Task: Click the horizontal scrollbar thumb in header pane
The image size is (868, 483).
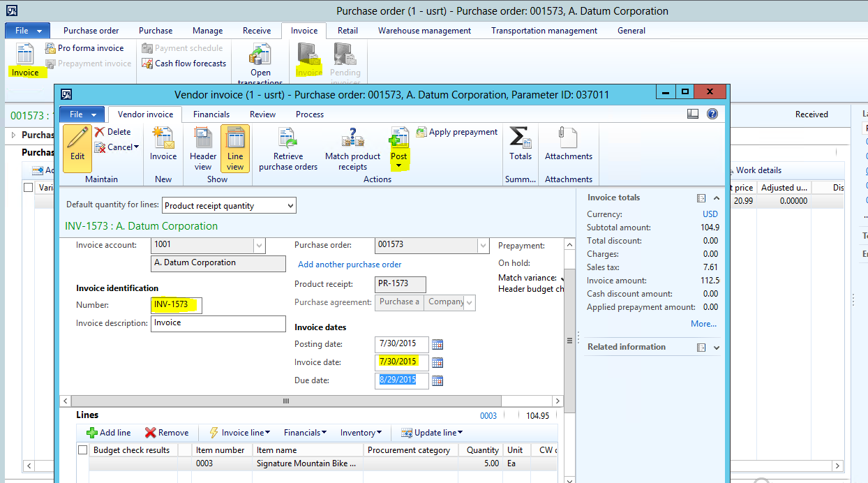Action: (285, 401)
